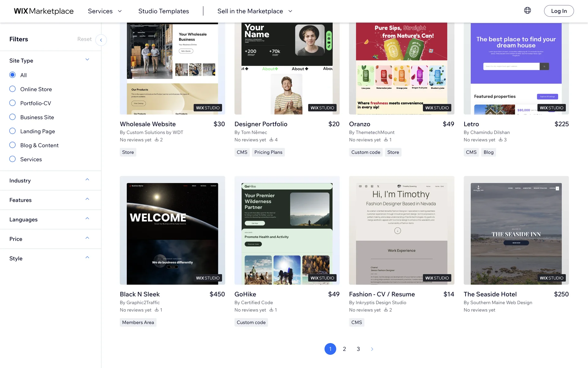
Task: Click WIX STUDIO badge on Letro thumbnail
Action: [551, 108]
